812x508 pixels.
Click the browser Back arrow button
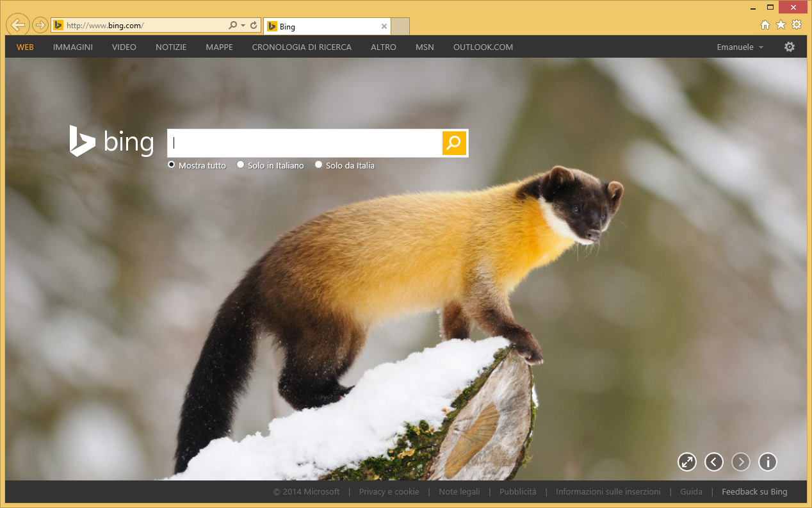coord(19,25)
